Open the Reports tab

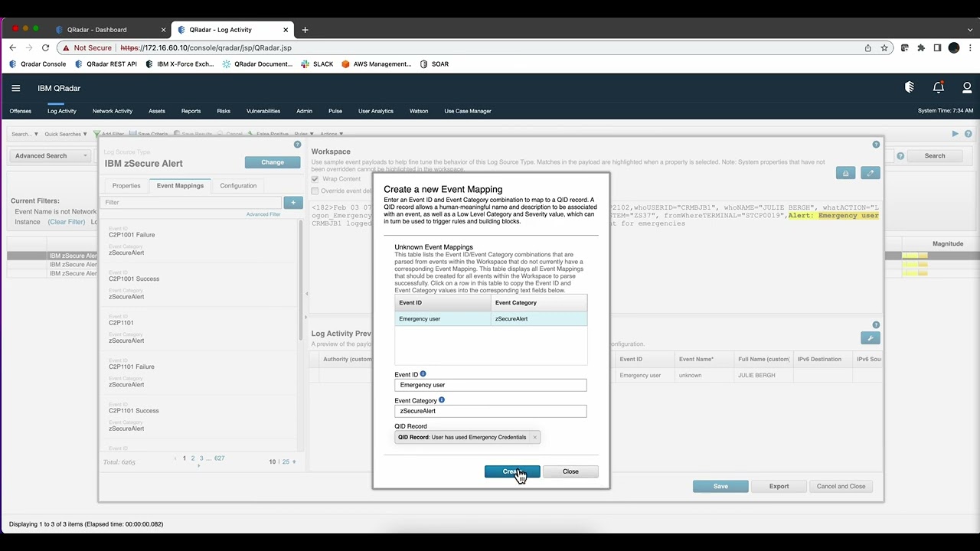[191, 111]
